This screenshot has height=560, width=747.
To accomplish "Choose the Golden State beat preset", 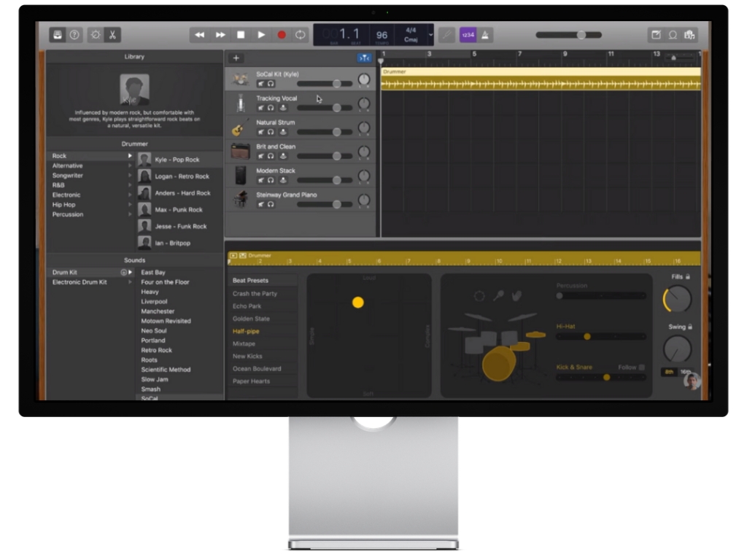I will click(x=251, y=319).
